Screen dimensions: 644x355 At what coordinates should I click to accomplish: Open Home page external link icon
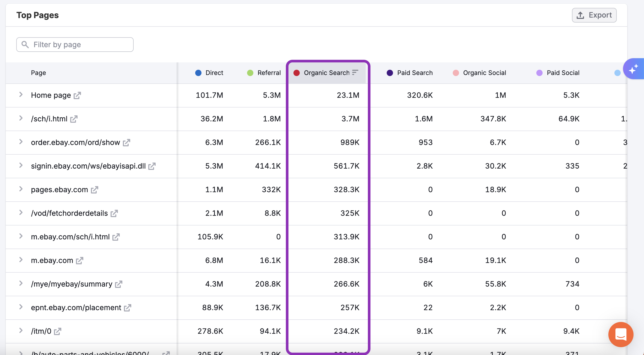(x=77, y=95)
